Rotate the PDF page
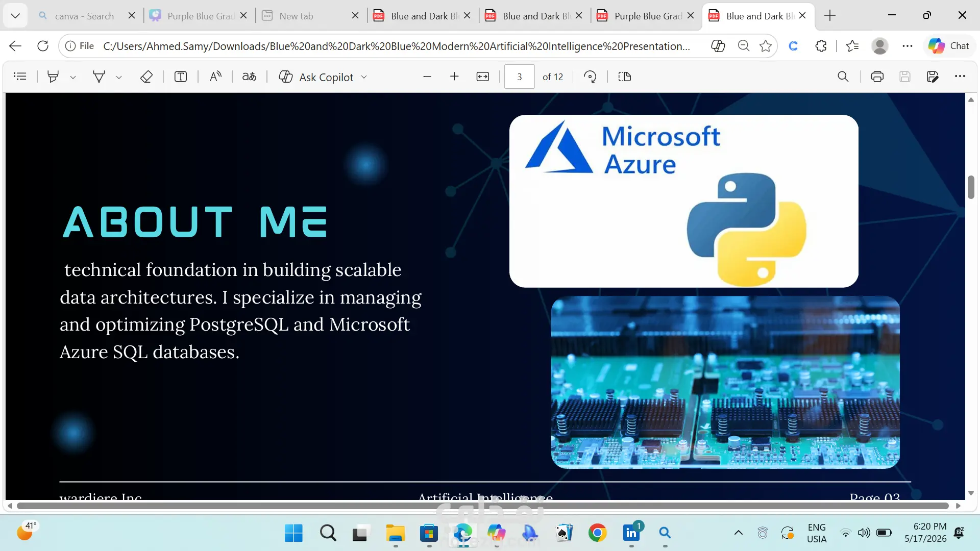The image size is (980, 551). pos(590,77)
